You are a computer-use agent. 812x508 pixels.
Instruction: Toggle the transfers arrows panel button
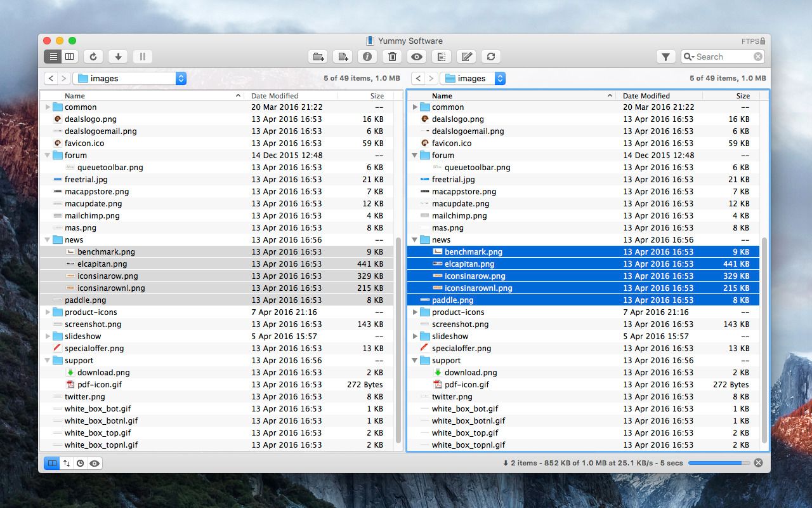click(x=67, y=463)
